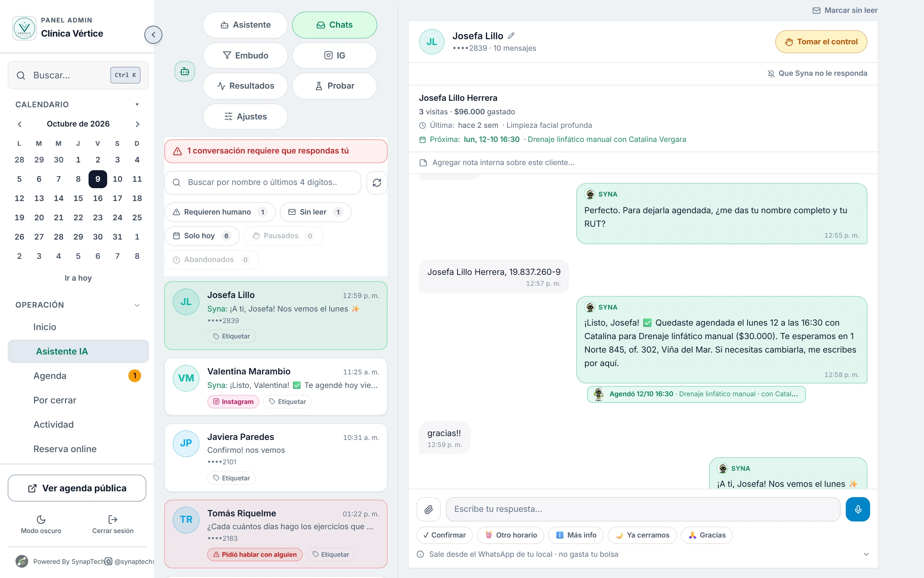The height and width of the screenshot is (578, 924).
Task: Open Tomás Riquelme conversation
Action: (276, 534)
